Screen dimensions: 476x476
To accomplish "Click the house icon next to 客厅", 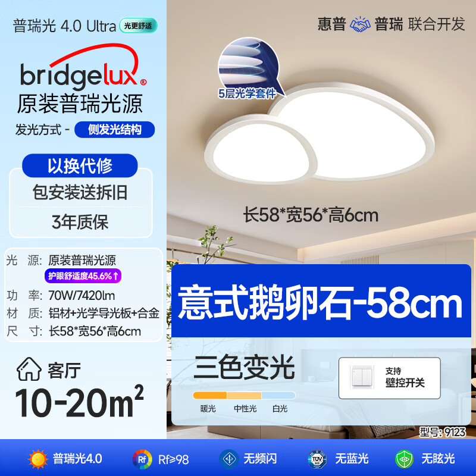I will (x=29, y=369).
